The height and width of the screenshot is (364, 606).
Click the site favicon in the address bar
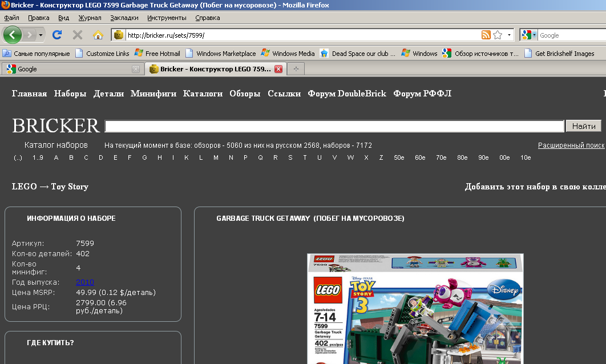[x=119, y=35]
